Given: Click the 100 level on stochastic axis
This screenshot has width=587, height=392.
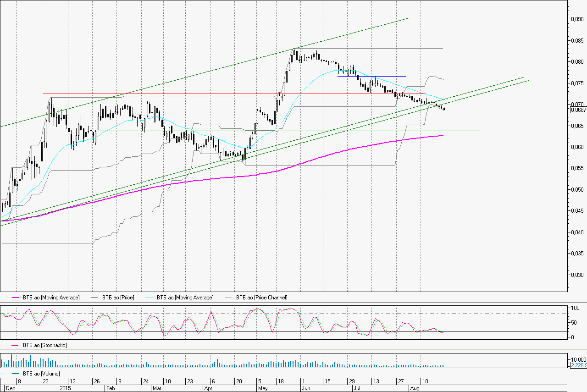Looking at the screenshot, I should pos(574,308).
